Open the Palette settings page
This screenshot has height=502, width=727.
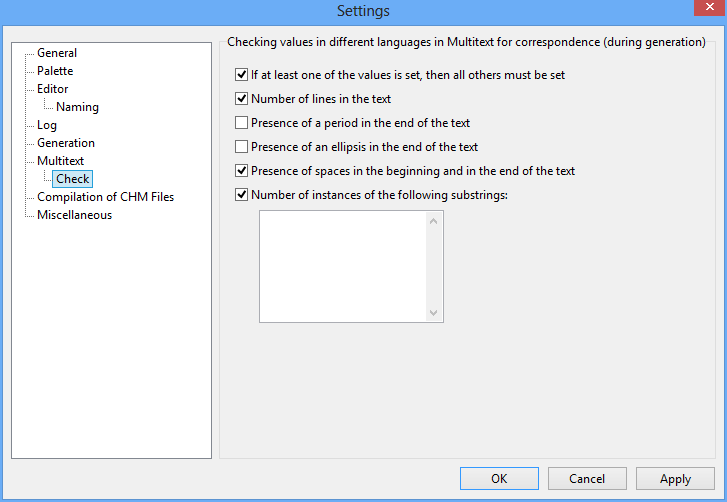pyautogui.click(x=55, y=71)
